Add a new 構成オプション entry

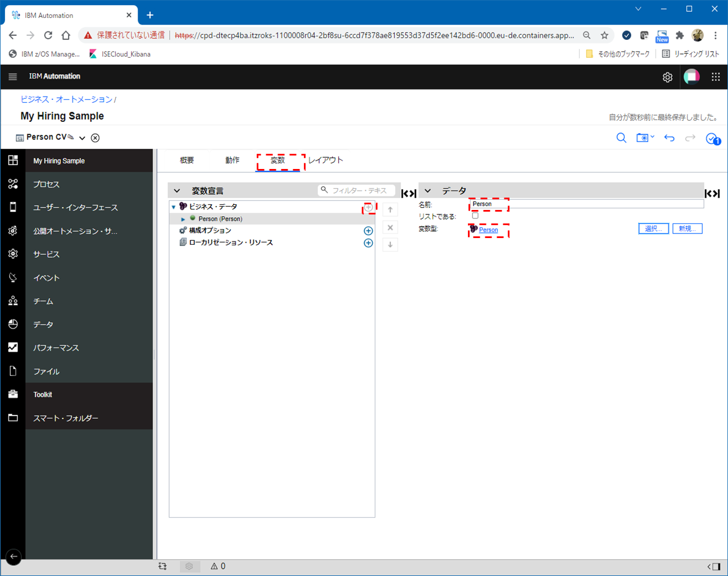[368, 231]
